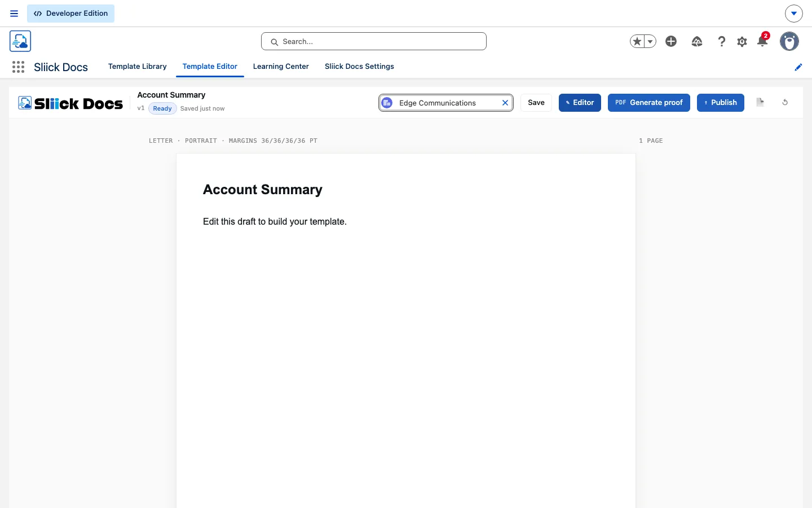812x508 pixels.
Task: Focus the global Search field
Action: (x=374, y=41)
